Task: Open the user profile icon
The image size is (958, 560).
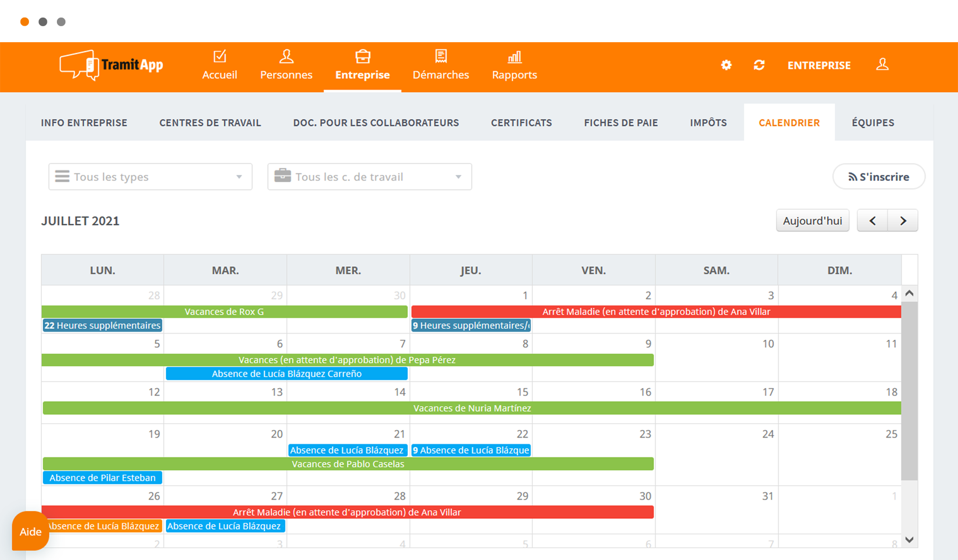Action: click(x=882, y=64)
